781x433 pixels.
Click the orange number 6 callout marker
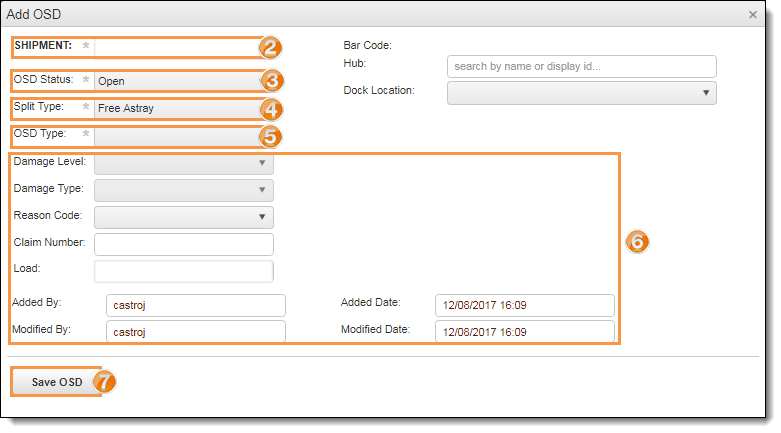tap(637, 241)
